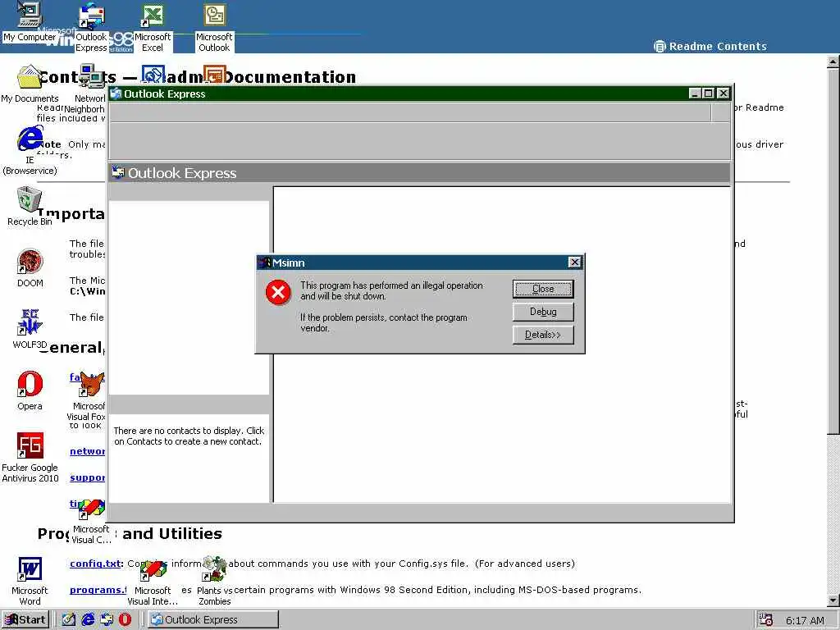The image size is (840, 630).
Task: Click the "There are no contacts to display" text
Action: pyautogui.click(x=189, y=436)
